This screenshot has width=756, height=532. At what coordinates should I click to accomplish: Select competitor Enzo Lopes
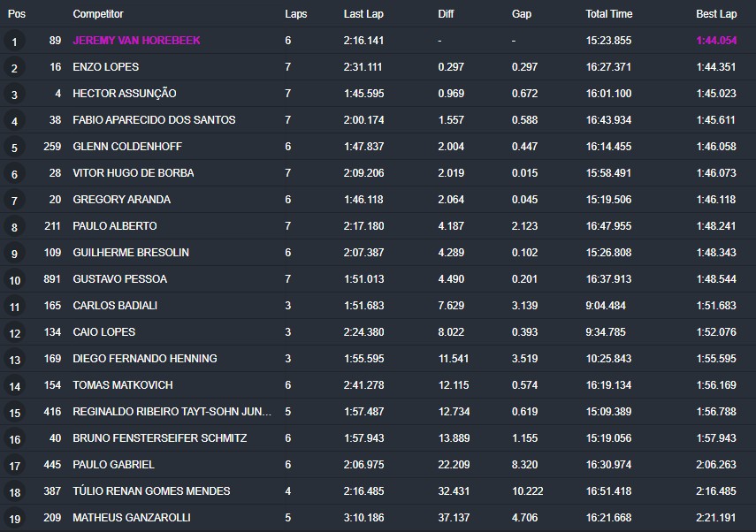pyautogui.click(x=106, y=67)
